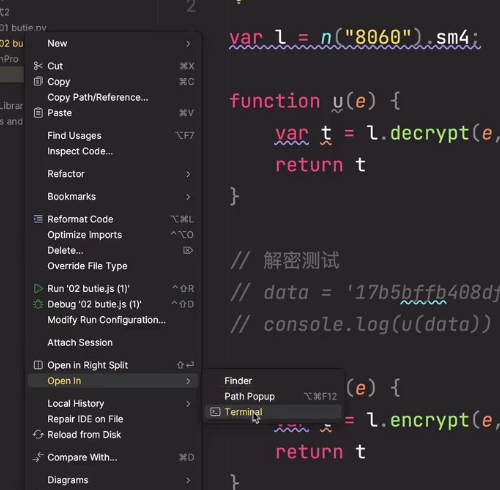Select Paste in the context menu

113,113
